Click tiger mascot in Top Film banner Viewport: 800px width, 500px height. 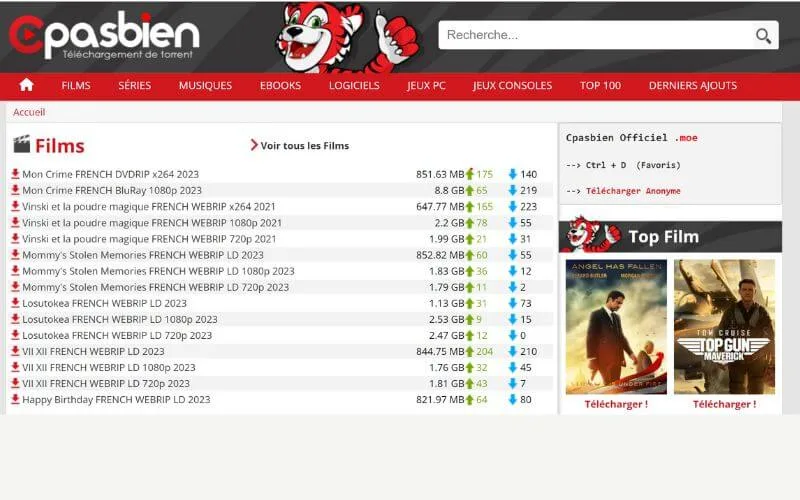(593, 235)
